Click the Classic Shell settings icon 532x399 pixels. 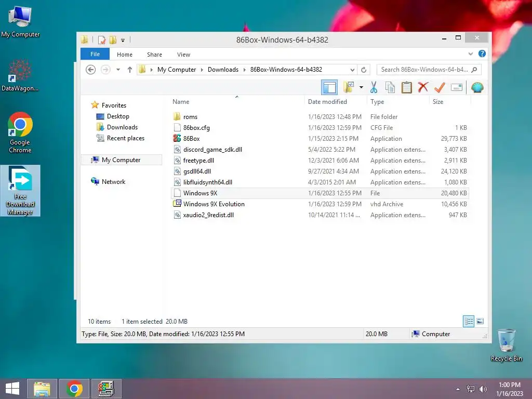click(477, 87)
